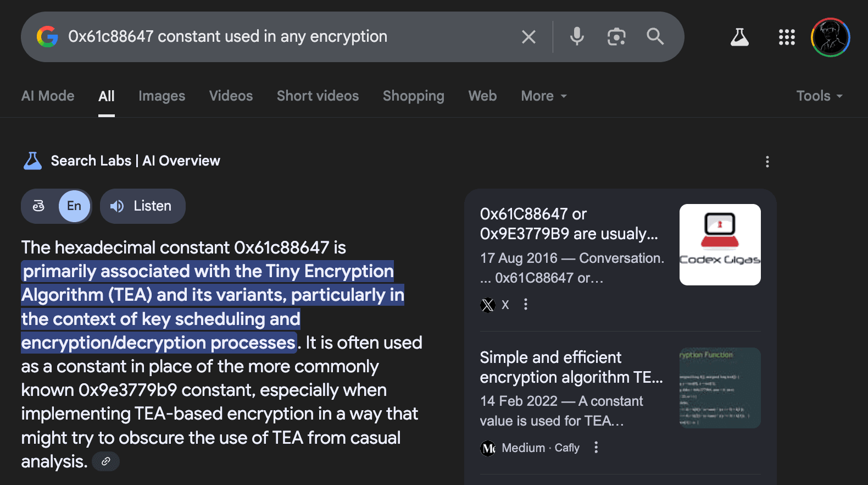This screenshot has width=868, height=485.
Task: Click the Codex Gigas thumbnail image
Action: (x=720, y=245)
